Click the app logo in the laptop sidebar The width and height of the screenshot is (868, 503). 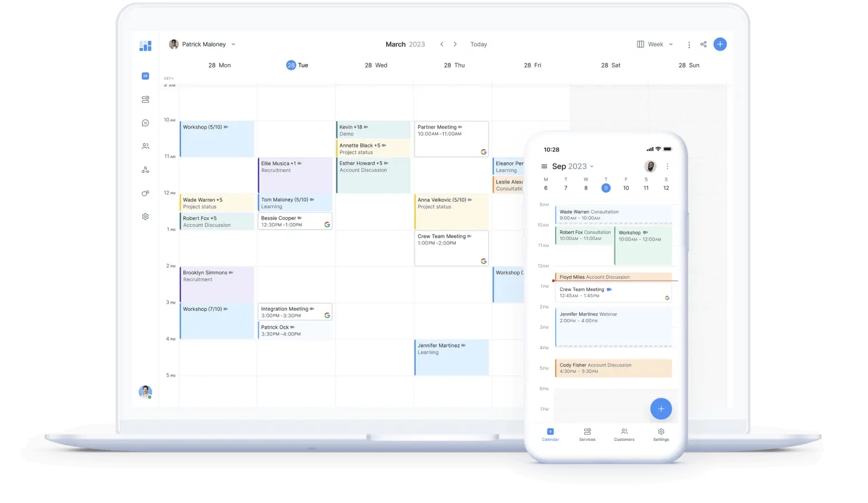[x=145, y=46]
